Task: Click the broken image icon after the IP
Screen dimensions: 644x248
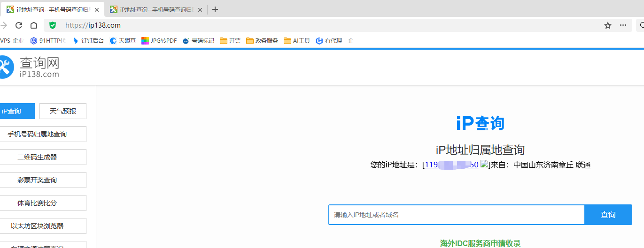Action: point(484,165)
